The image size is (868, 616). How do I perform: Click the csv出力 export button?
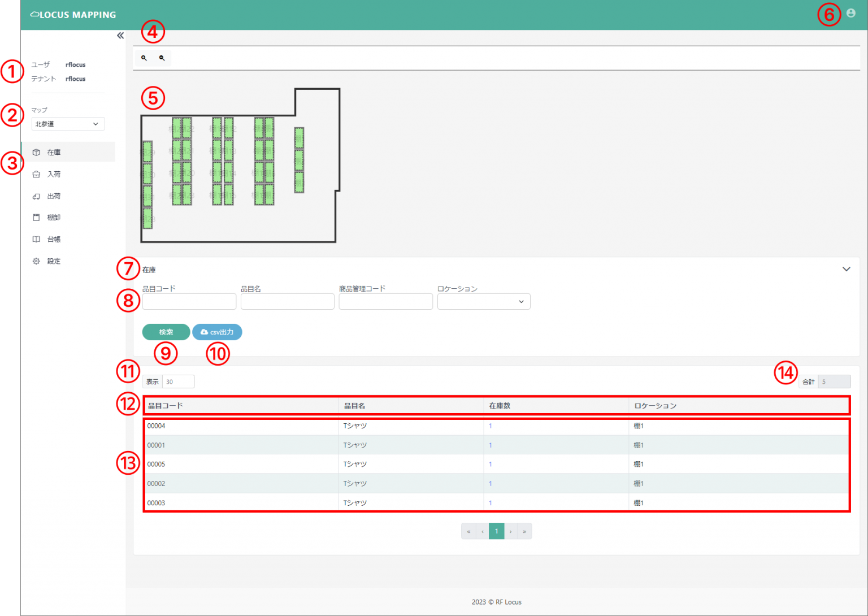tap(217, 332)
